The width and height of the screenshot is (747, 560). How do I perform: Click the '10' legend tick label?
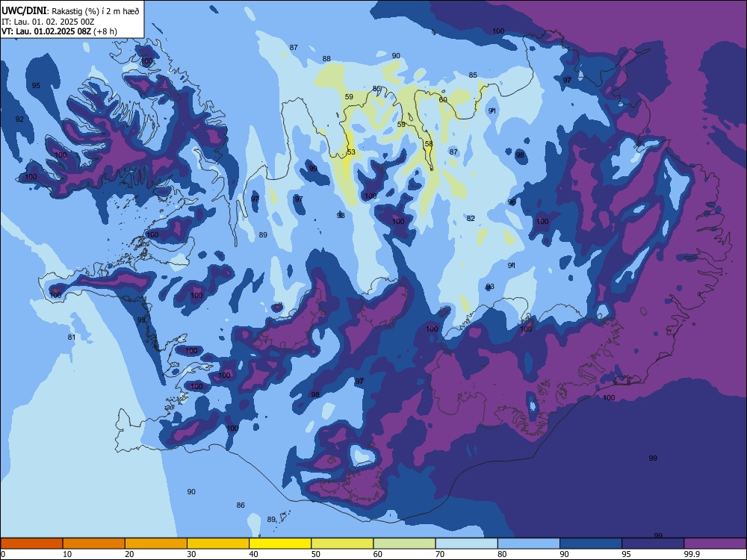pyautogui.click(x=67, y=554)
